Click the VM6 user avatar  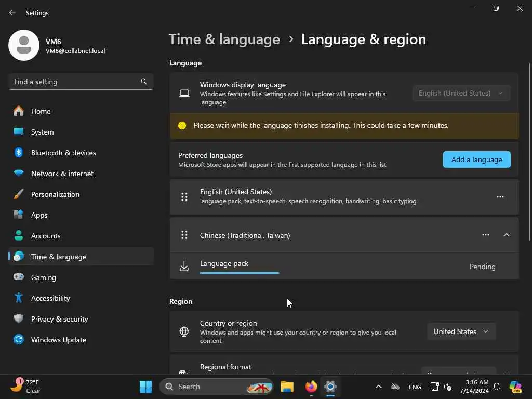(24, 45)
